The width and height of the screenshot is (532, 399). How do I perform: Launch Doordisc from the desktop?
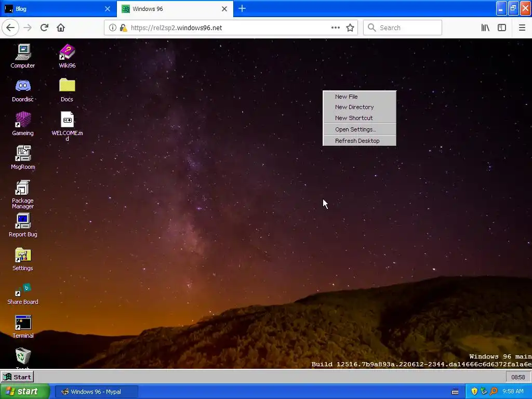pyautogui.click(x=23, y=90)
